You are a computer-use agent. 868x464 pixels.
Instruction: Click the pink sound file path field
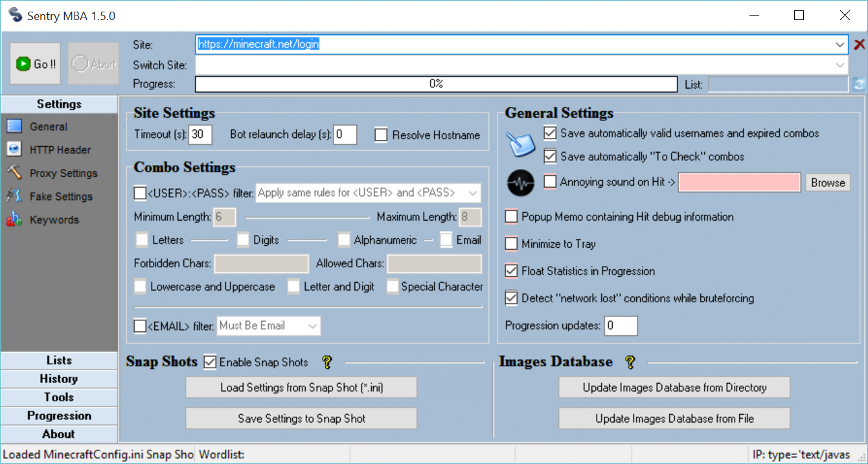tap(740, 182)
